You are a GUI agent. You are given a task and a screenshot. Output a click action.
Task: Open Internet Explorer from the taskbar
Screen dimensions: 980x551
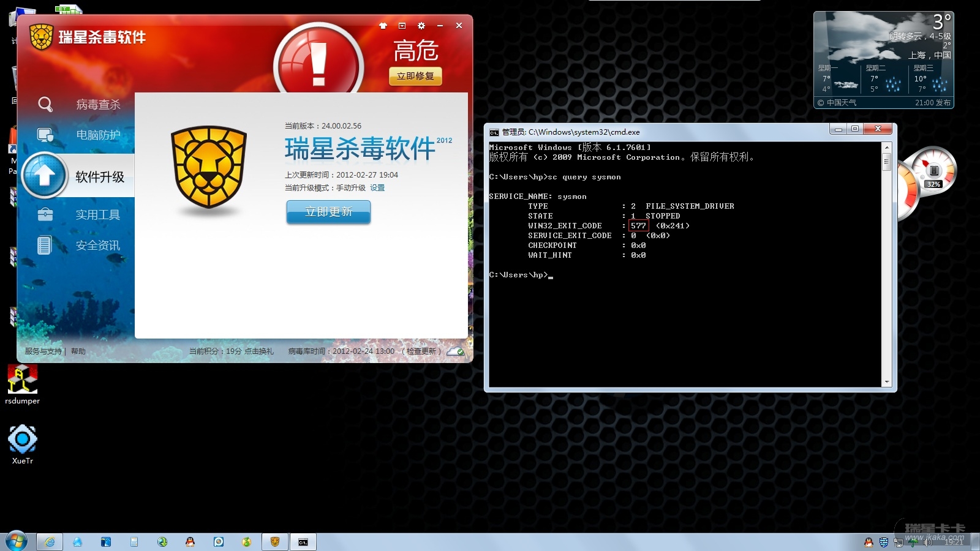click(50, 542)
